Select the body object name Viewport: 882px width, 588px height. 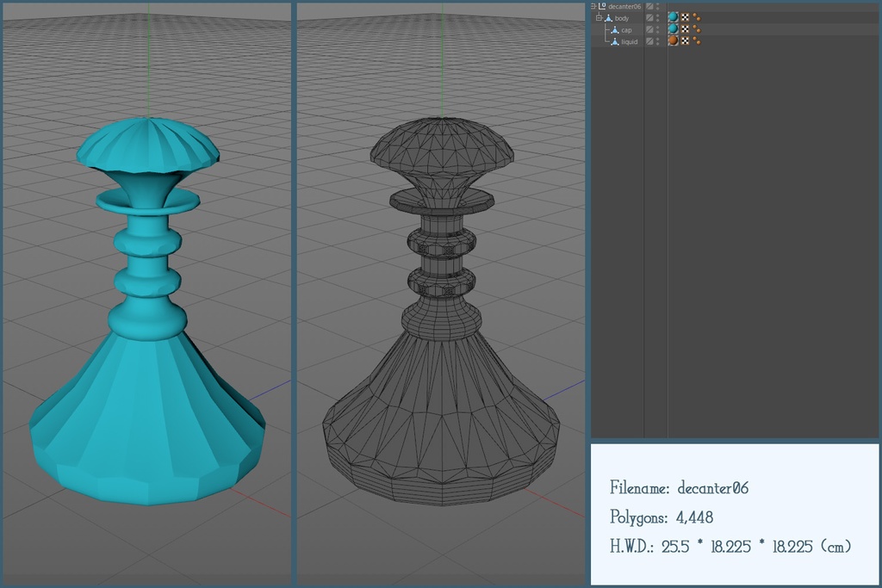pos(622,18)
